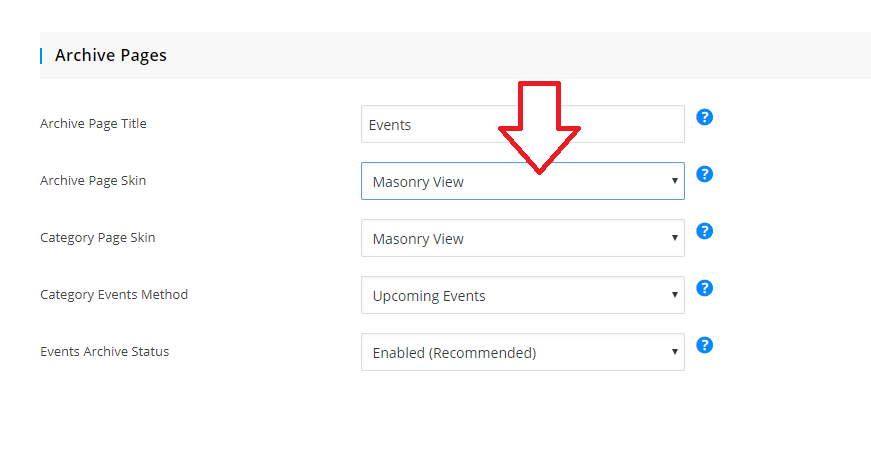Click the caret arrow of Archive Page Skin select
Viewport: 871px width, 449px height.
(674, 181)
